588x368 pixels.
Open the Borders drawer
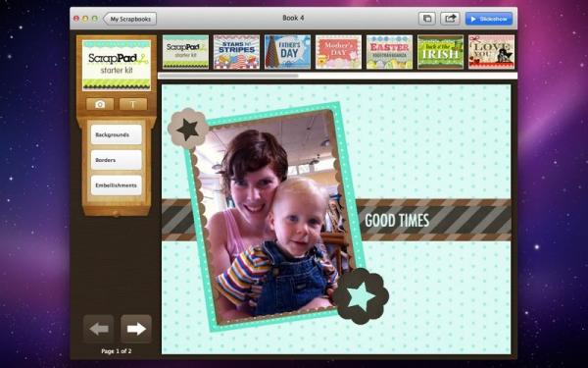(x=117, y=160)
